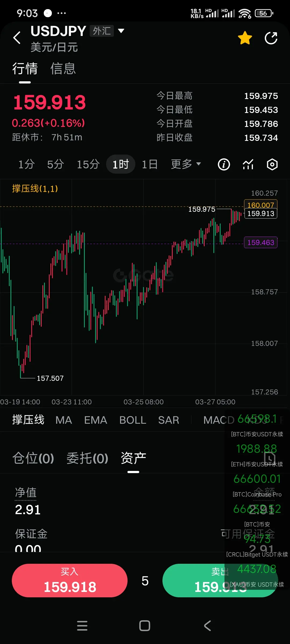This screenshot has width=290, height=644.
Task: Tap the change 0.263(+0.16%)
Action: point(48,123)
